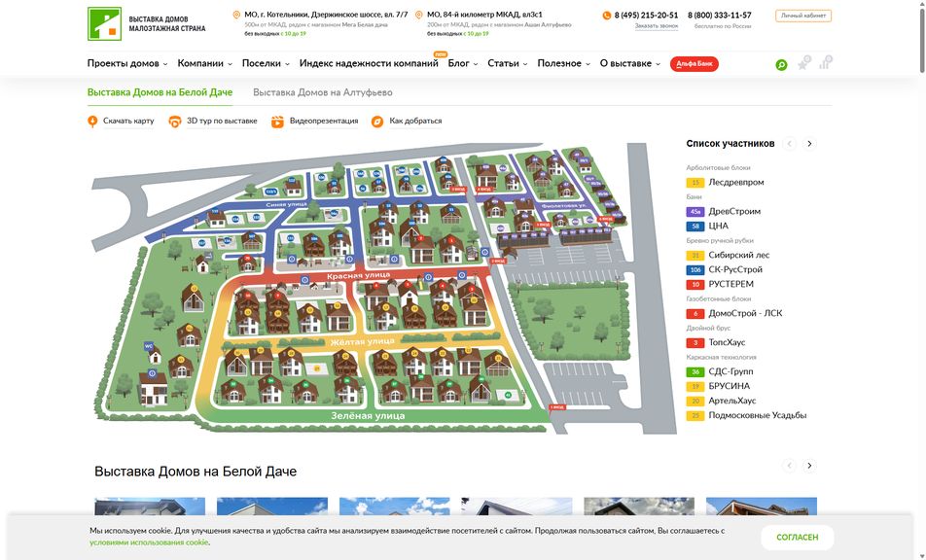Switch to Выставка Домов на Белой Даче tab
926x560 pixels.
pyautogui.click(x=160, y=92)
